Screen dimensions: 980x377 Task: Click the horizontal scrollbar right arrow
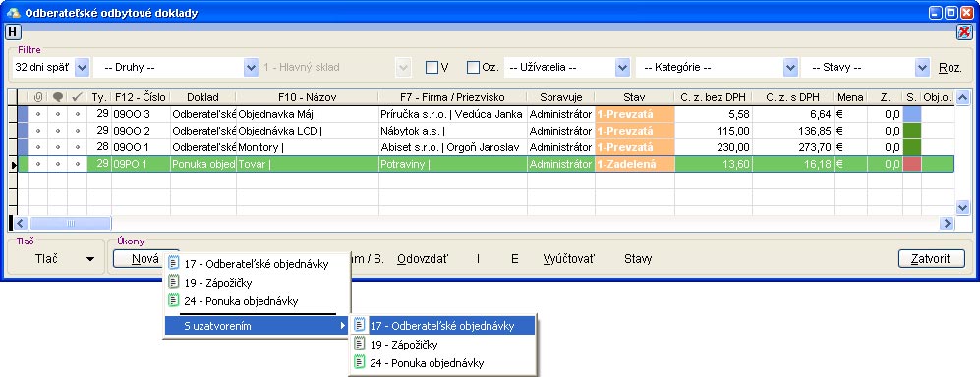(948, 223)
